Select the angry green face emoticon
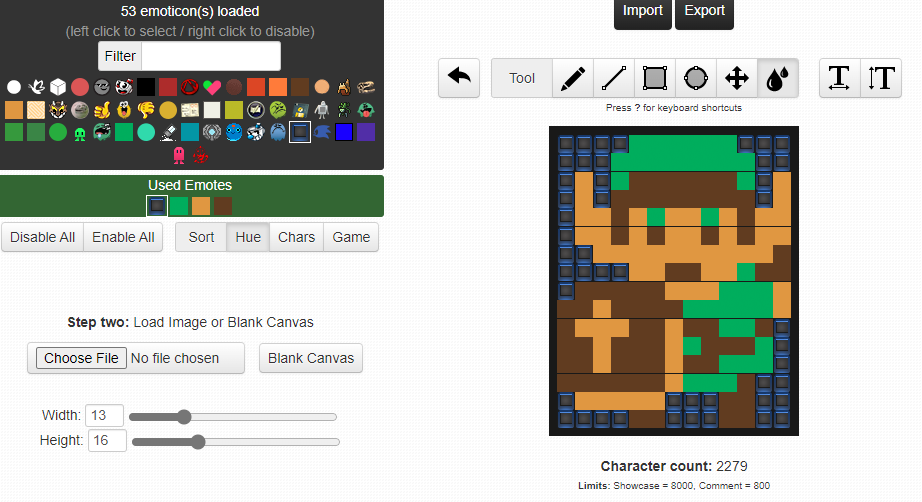Screen dimensions: 922x502 pyautogui.click(x=278, y=110)
